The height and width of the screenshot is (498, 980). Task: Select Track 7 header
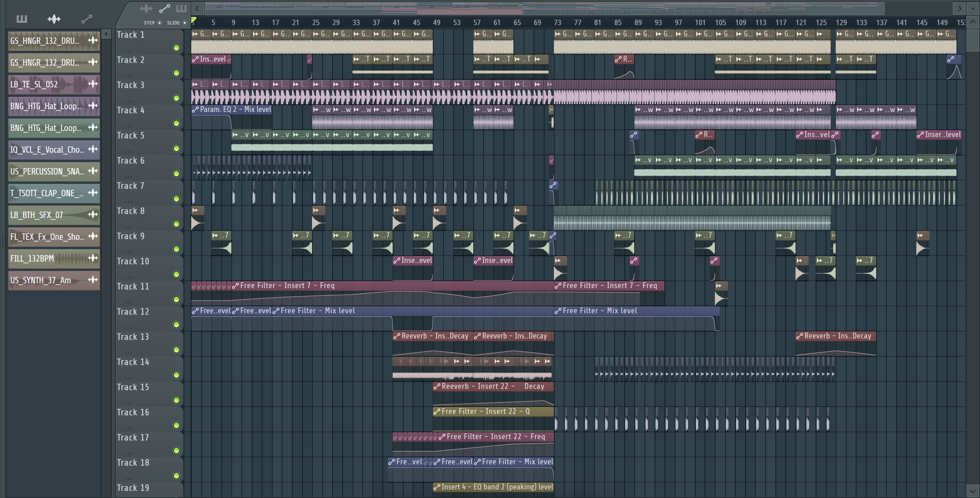click(x=149, y=193)
